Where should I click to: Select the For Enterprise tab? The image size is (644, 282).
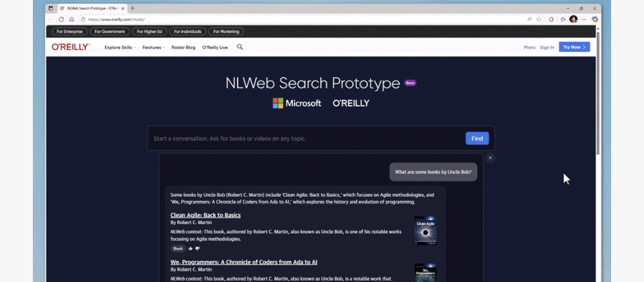click(70, 32)
